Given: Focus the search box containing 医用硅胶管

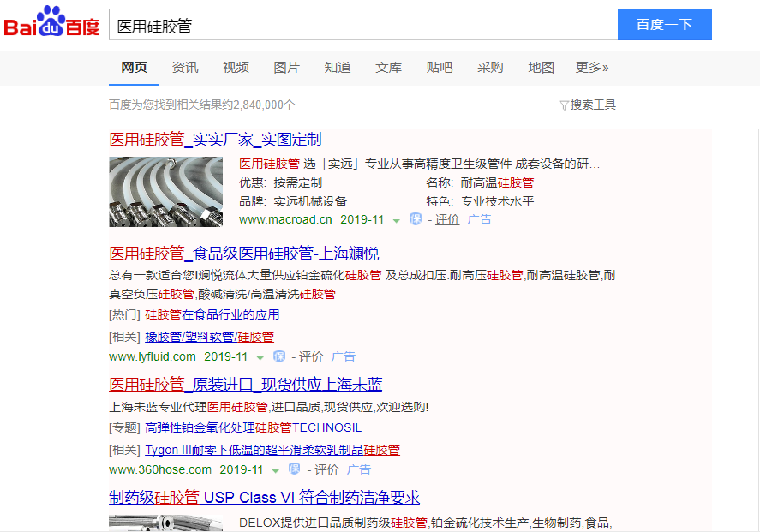Looking at the screenshot, I should (x=363, y=25).
